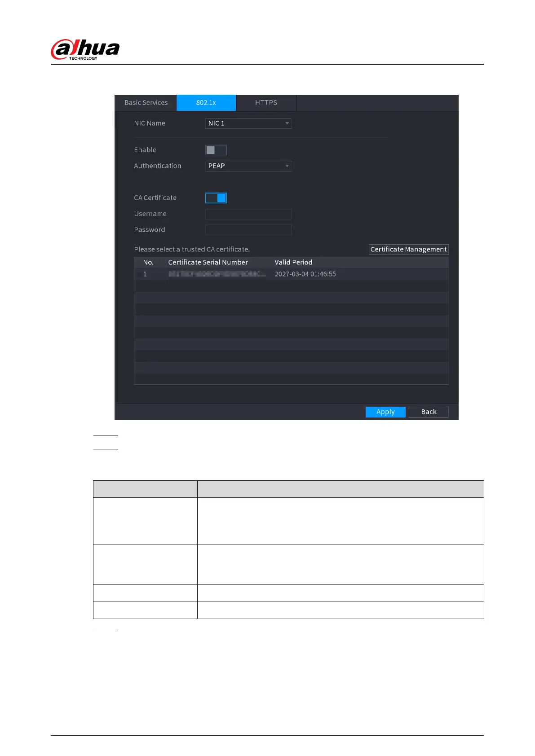This screenshot has height=756, width=535.
Task: Open the HTTPS tab
Action: tap(266, 103)
